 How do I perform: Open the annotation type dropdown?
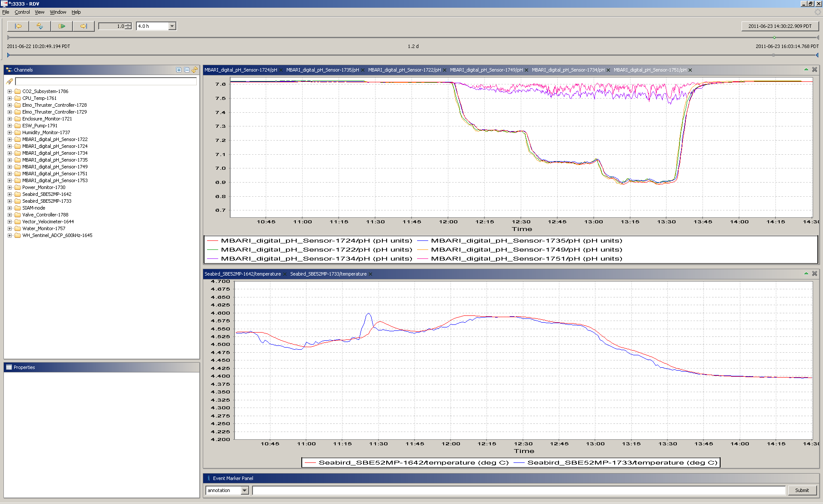click(245, 490)
